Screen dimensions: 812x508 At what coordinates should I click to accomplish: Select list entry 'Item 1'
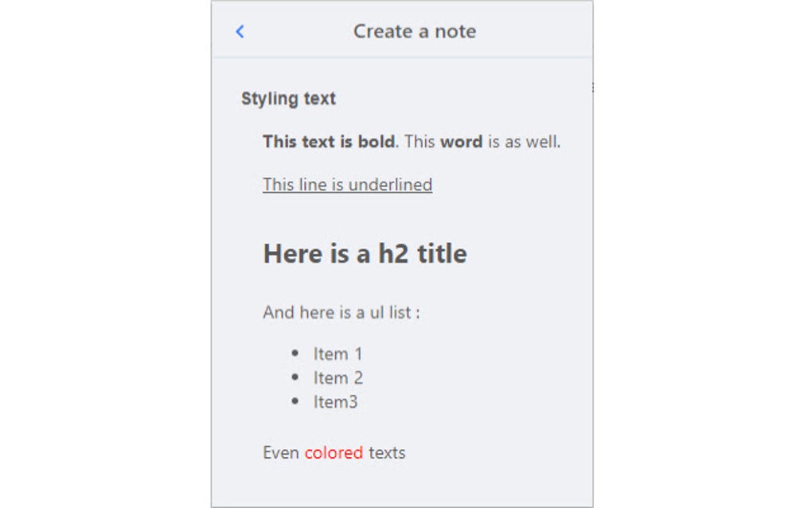(x=338, y=354)
